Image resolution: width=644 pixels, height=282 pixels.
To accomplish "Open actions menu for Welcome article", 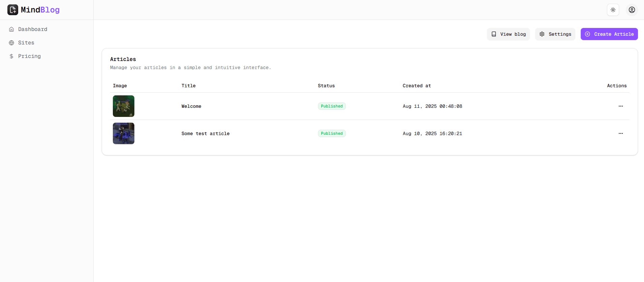I will 620,106.
